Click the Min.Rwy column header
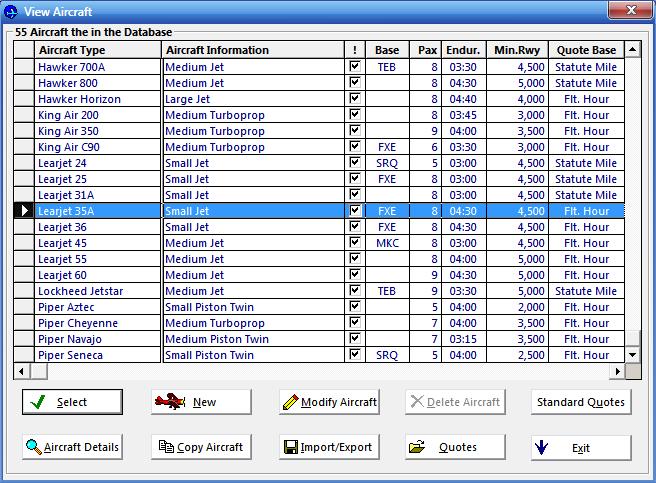Viewport: 656px width, 483px height. (x=517, y=50)
